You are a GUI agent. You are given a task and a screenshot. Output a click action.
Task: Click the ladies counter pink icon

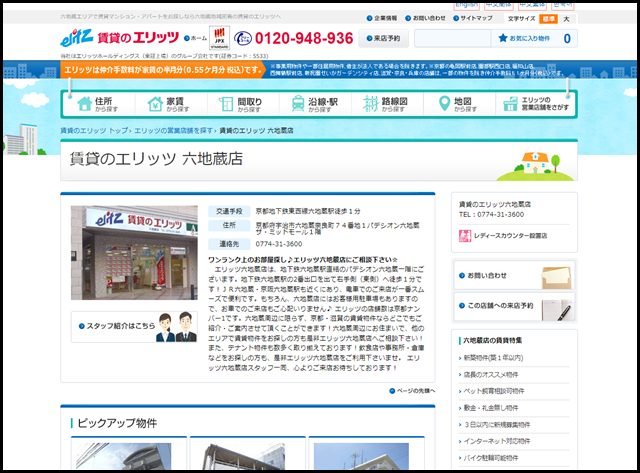click(464, 235)
